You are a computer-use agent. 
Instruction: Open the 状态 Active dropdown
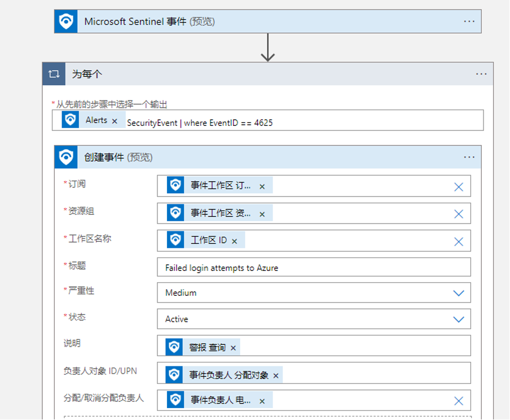pos(314,319)
